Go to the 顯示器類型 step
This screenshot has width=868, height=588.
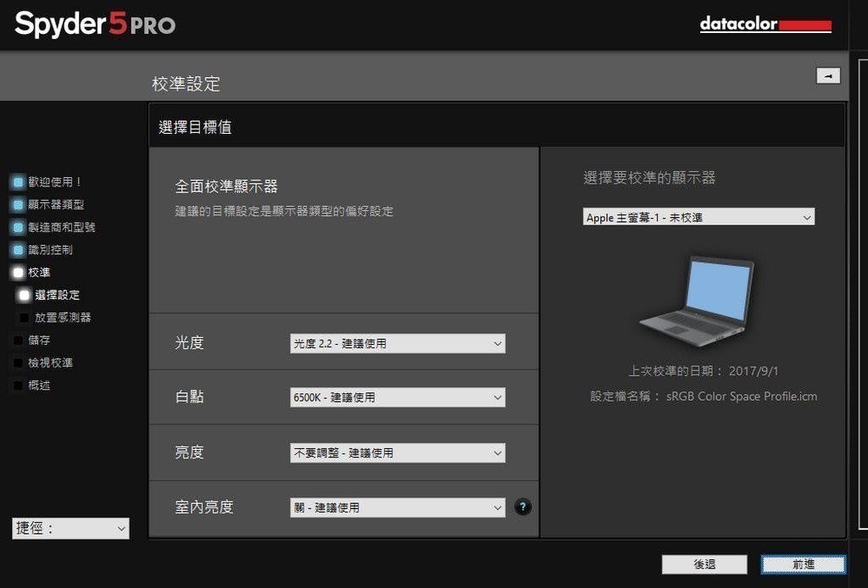(56, 205)
